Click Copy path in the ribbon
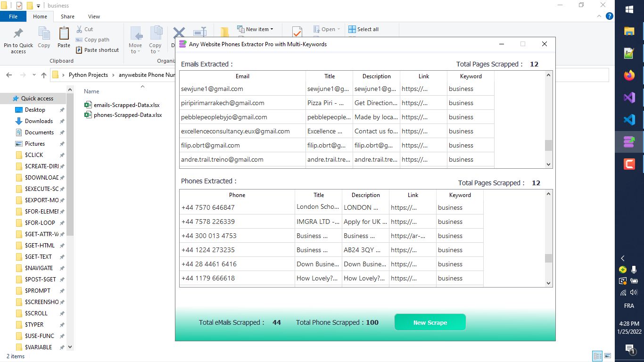This screenshot has height=362, width=644. pos(92,40)
